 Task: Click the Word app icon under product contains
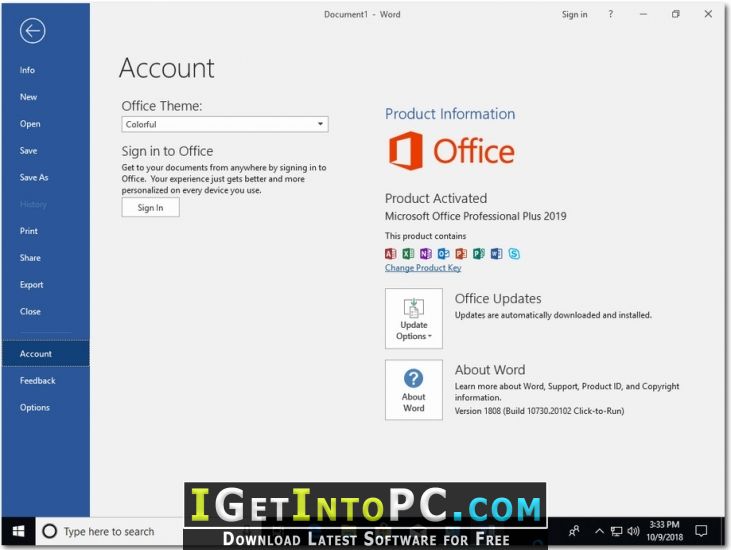(x=497, y=254)
